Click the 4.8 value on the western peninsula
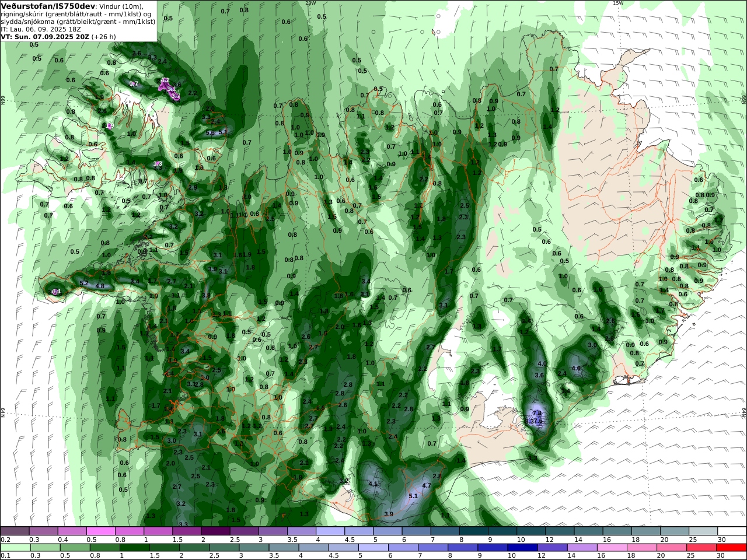 point(100,286)
